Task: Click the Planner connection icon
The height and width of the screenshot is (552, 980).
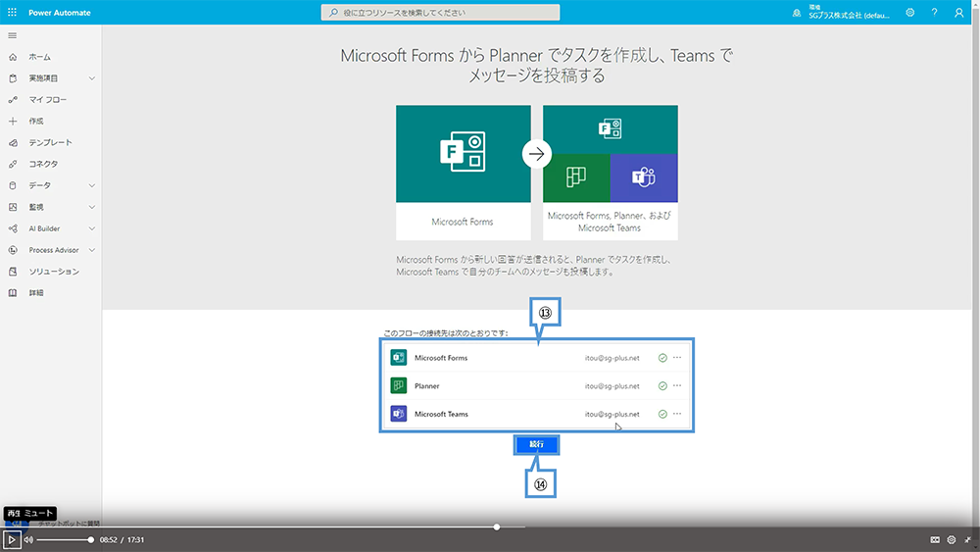Action: (x=399, y=385)
